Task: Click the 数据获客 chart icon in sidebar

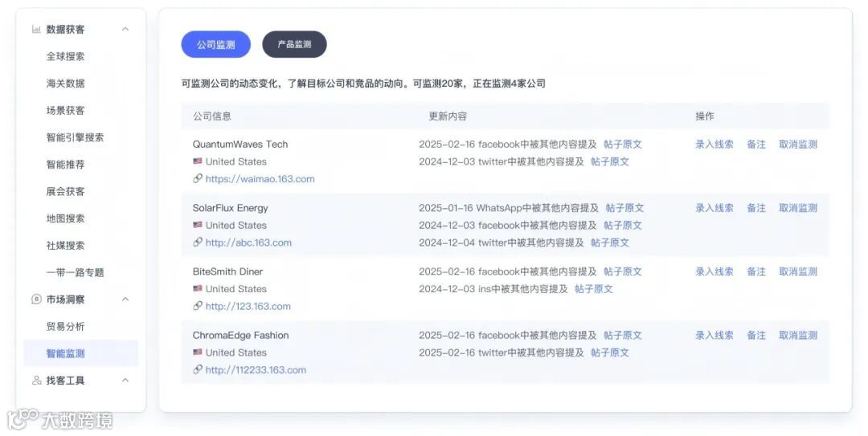Action: [x=36, y=30]
